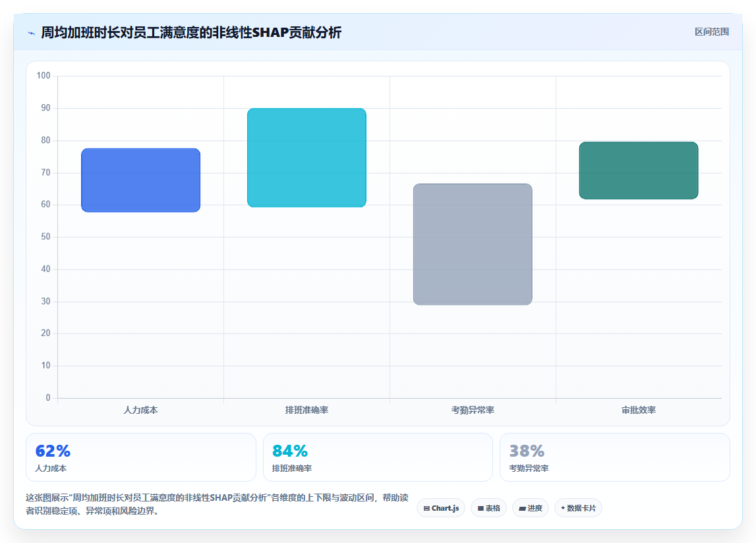This screenshot has width=756, height=543.
Task: Select the cyan 排班准确率 range bar
Action: (x=306, y=157)
